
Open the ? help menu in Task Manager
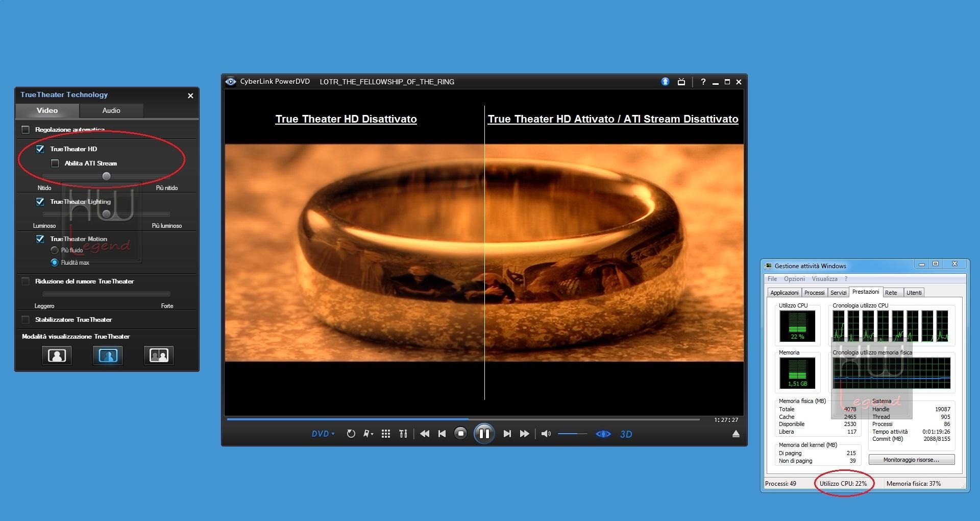tap(846, 279)
